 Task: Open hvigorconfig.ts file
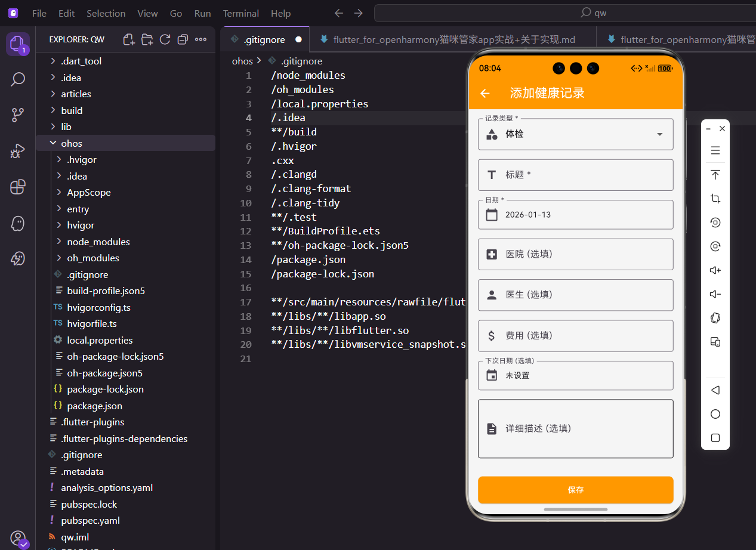(x=98, y=307)
